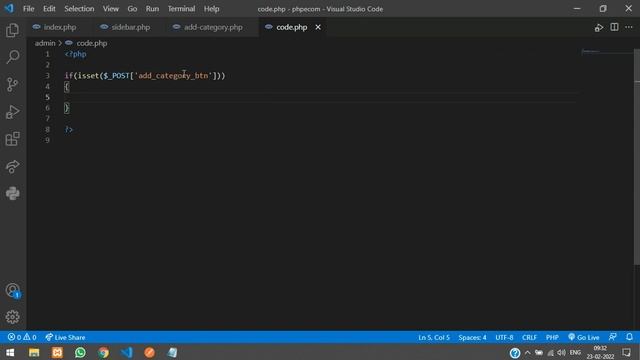This screenshot has width=640, height=360.
Task: Split the editor to the right
Action: (614, 27)
